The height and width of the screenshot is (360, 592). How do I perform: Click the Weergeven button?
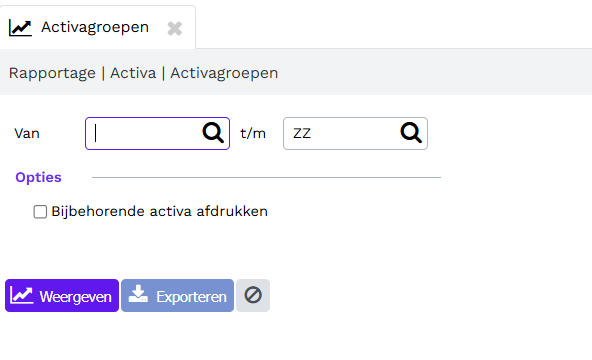(x=62, y=295)
